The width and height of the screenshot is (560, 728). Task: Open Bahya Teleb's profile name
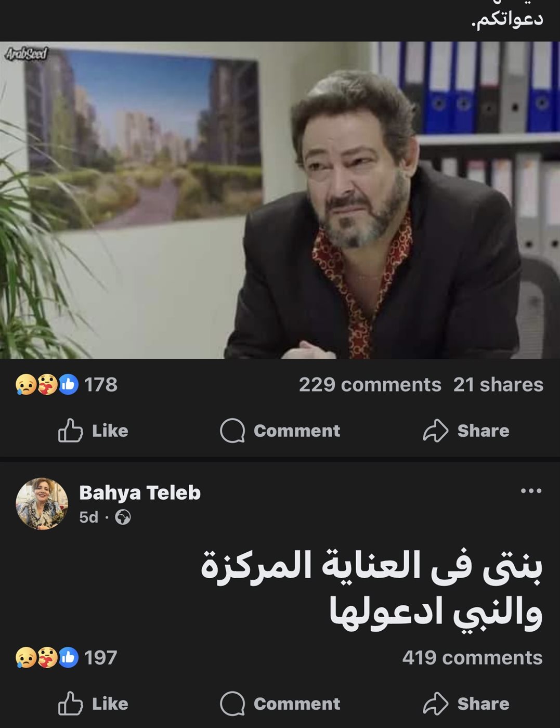click(x=140, y=492)
